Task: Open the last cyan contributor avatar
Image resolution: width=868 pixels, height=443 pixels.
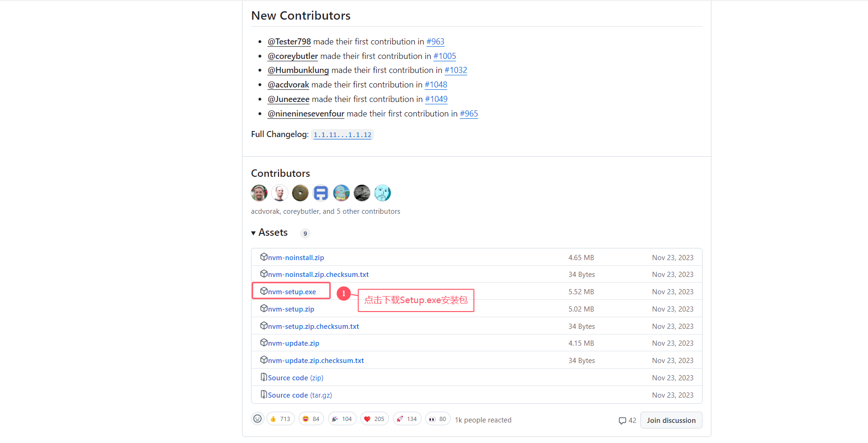Action: [x=382, y=193]
